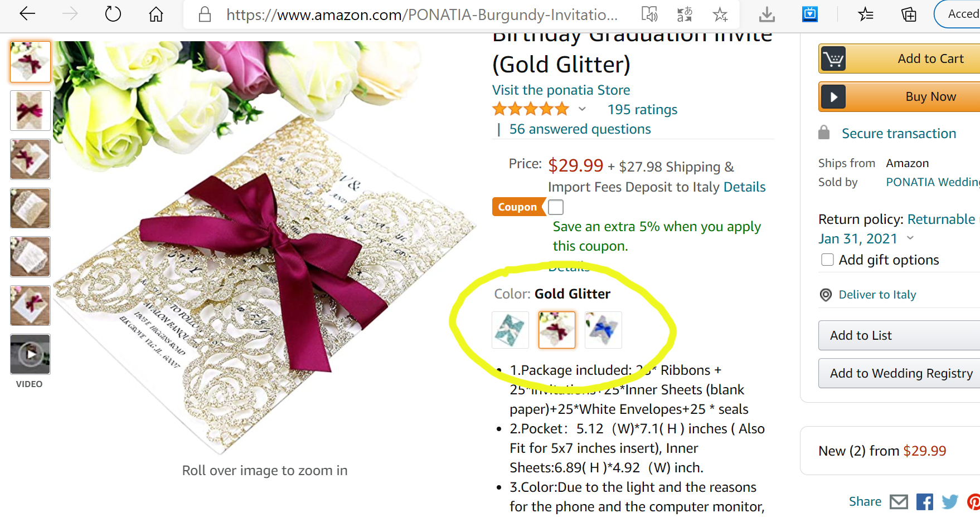The width and height of the screenshot is (980, 518).
Task: Share product by email envelope icon
Action: (899, 502)
